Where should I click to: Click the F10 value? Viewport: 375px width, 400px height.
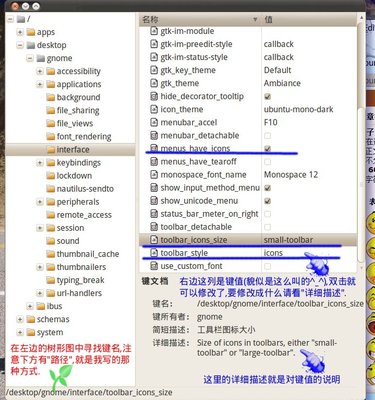point(270,122)
